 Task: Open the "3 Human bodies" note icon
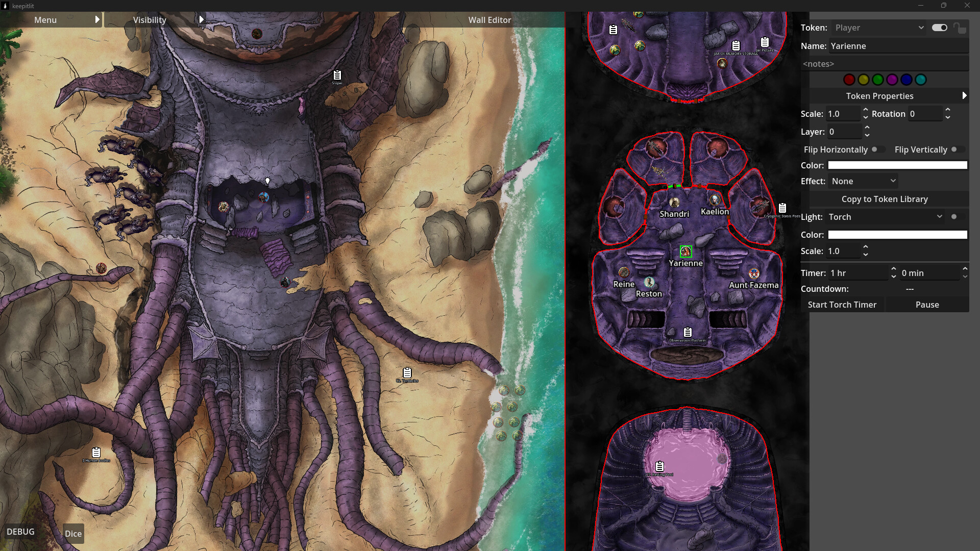pos(95,451)
